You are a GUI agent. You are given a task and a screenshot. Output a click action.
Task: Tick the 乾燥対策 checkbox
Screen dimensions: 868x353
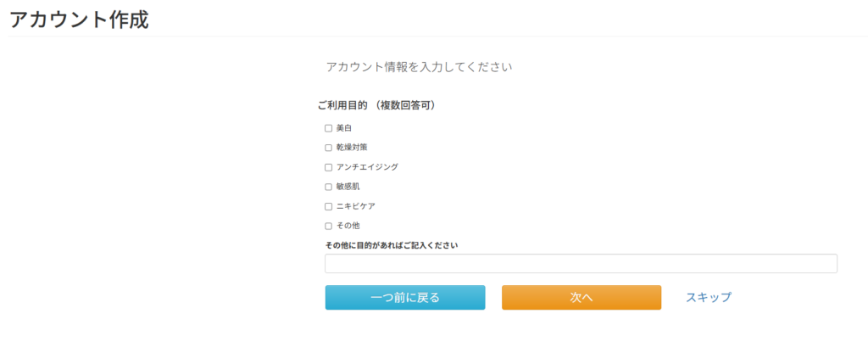point(329,148)
